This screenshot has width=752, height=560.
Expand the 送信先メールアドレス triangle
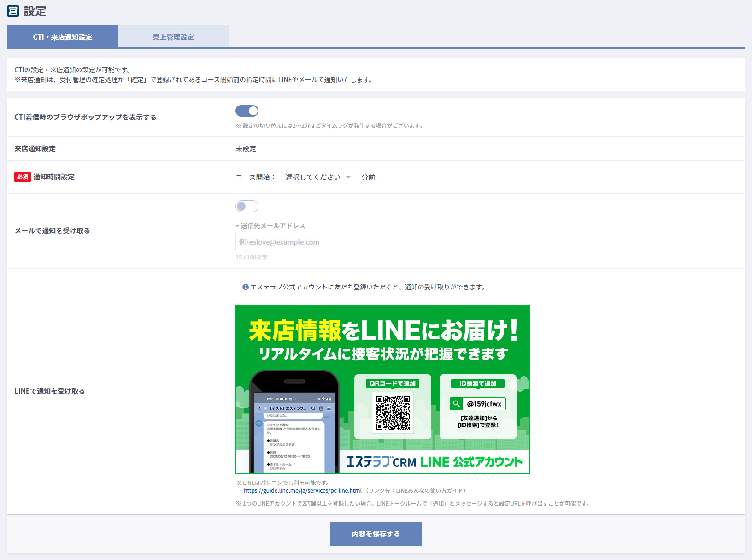tap(238, 226)
